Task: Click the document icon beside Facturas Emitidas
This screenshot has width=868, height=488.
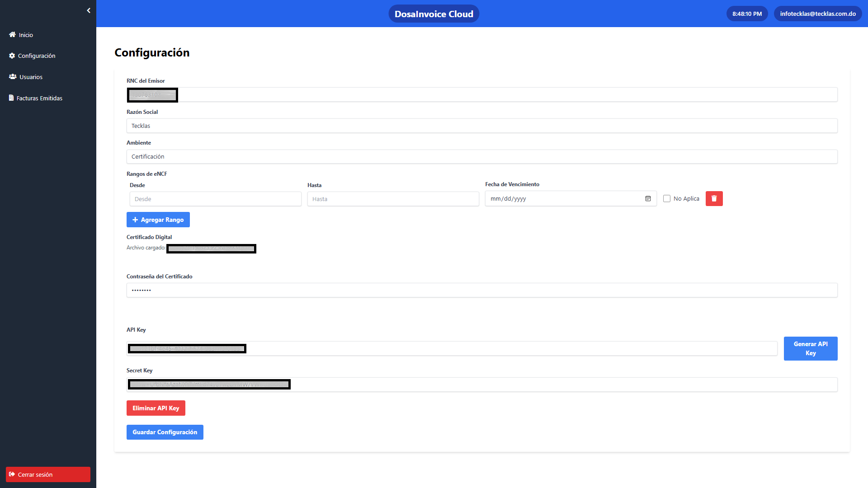Action: 11,98
